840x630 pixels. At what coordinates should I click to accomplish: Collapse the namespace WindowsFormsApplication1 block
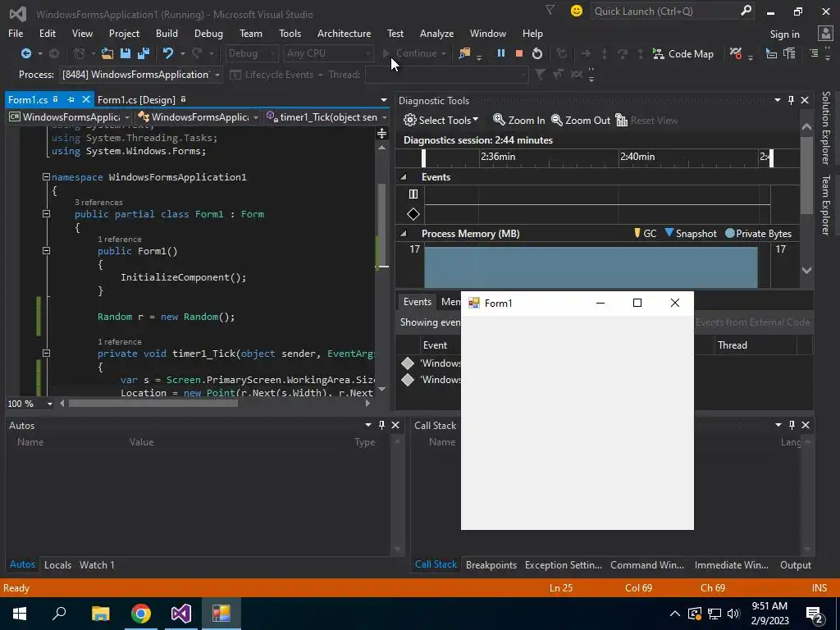coord(46,177)
